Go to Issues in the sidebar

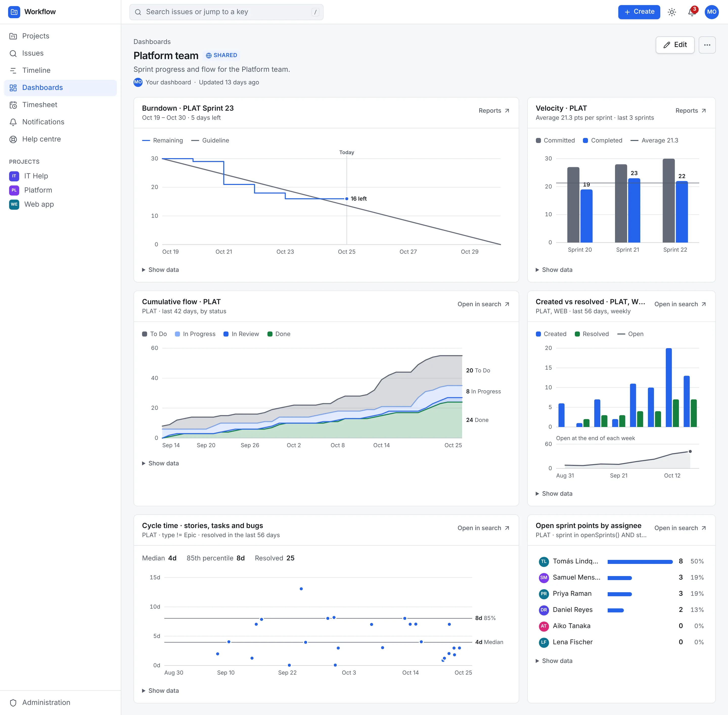coord(60,53)
